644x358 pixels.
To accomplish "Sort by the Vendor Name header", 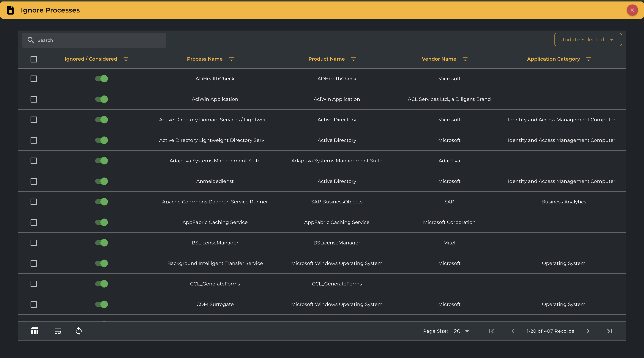I will (x=439, y=59).
